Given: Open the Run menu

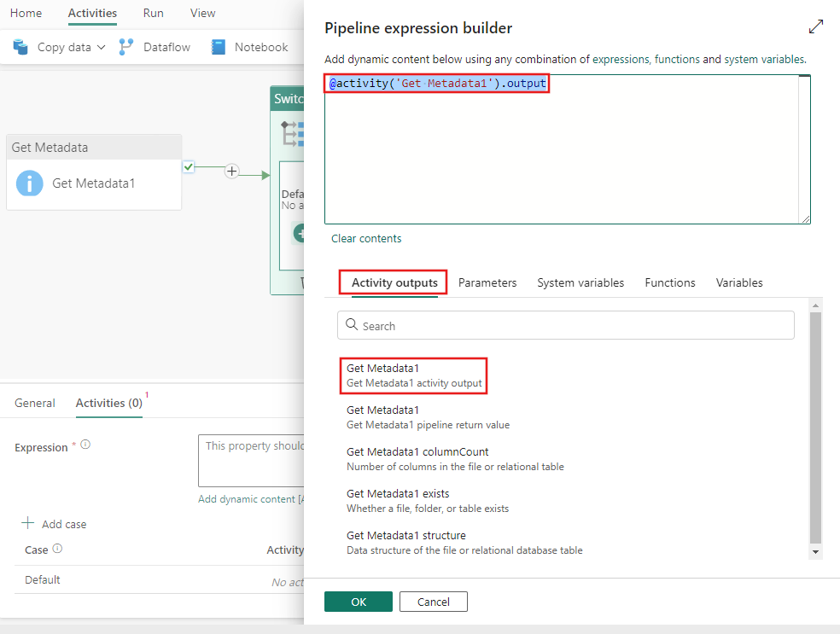Looking at the screenshot, I should click(x=153, y=13).
